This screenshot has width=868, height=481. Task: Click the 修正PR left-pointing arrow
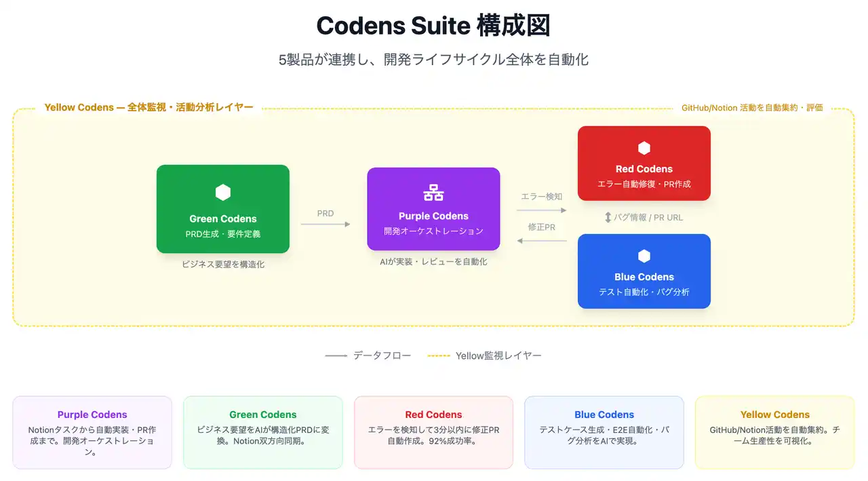(541, 240)
